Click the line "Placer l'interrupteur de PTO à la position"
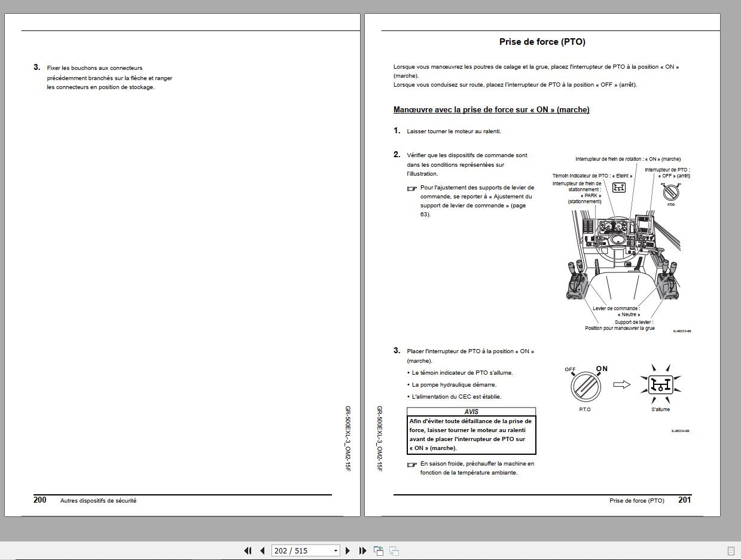Viewport: 741px width, 560px height. 471,351
